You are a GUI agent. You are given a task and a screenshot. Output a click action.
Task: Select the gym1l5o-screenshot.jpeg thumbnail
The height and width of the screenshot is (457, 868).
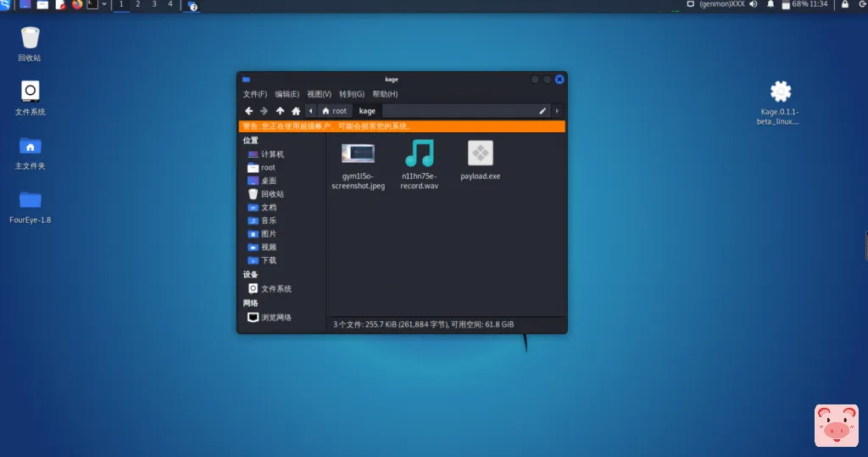coord(358,153)
